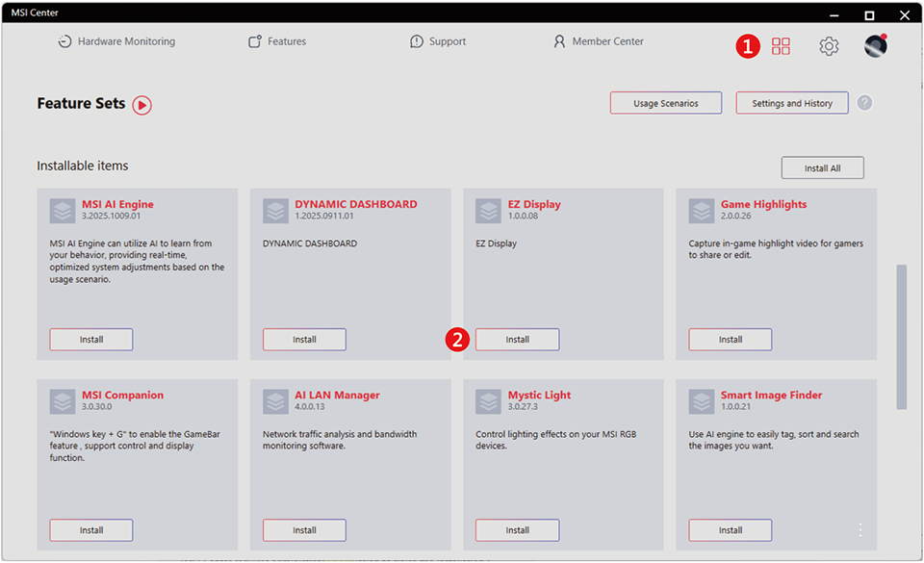Open the Usage Scenarios page
Image resolution: width=924 pixels, height=563 pixels.
[665, 103]
